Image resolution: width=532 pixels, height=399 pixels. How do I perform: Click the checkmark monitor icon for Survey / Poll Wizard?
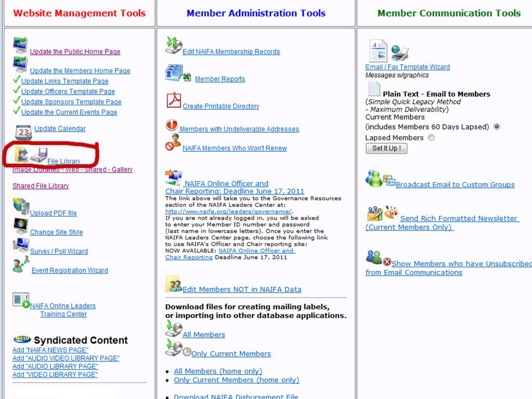(21, 245)
